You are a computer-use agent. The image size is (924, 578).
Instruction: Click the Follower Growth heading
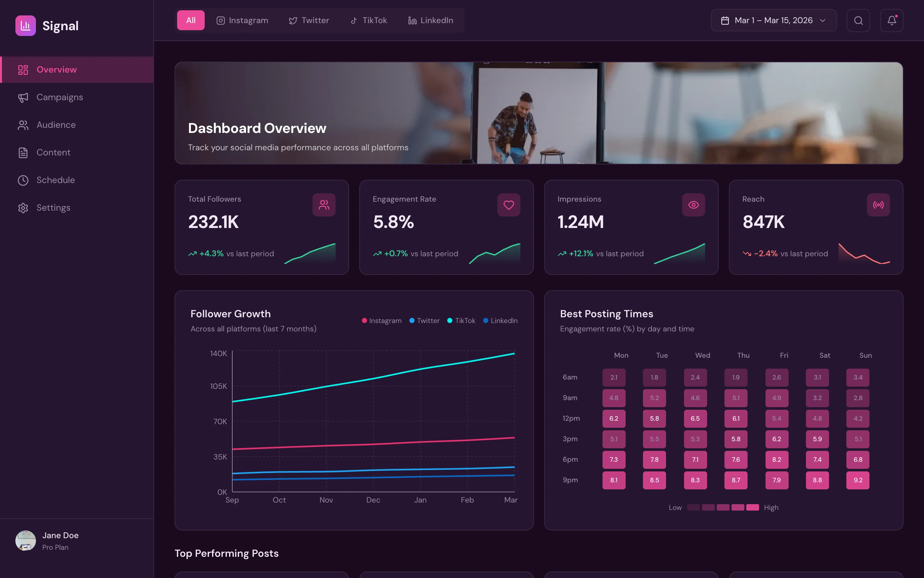coord(231,314)
